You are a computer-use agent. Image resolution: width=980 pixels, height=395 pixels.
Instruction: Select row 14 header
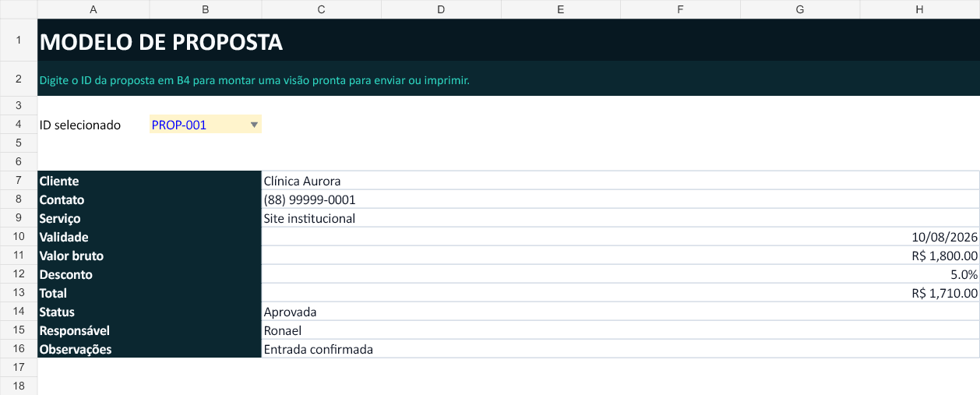point(19,312)
